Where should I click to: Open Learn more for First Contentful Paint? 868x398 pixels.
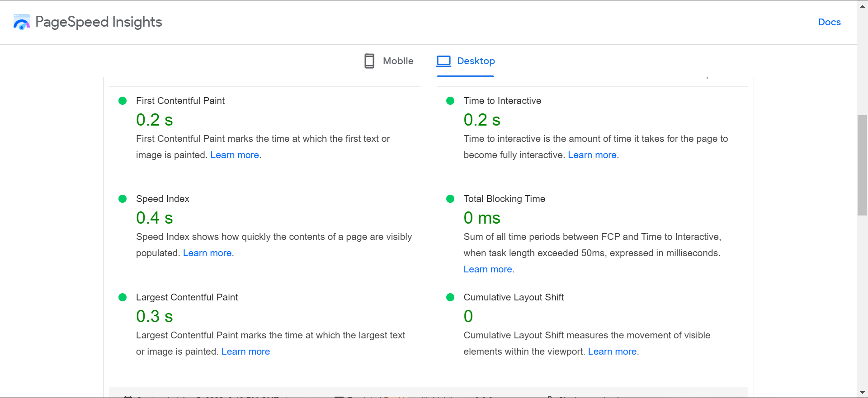[x=235, y=155]
